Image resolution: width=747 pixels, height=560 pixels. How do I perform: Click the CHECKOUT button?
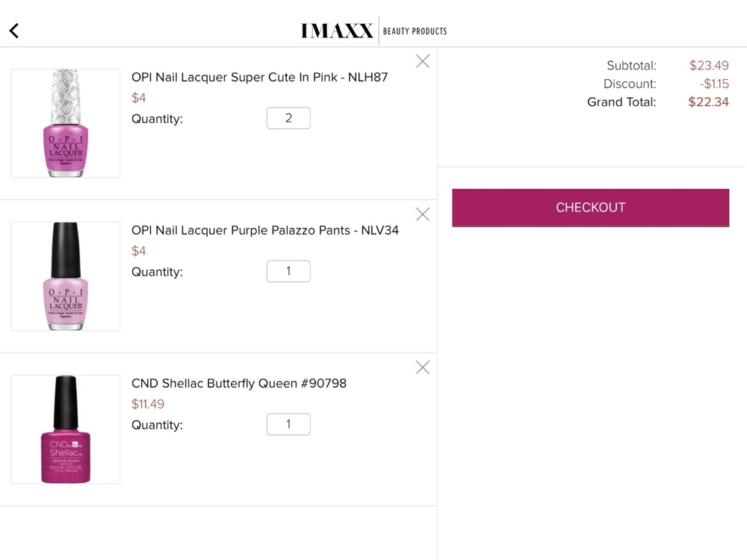(590, 208)
